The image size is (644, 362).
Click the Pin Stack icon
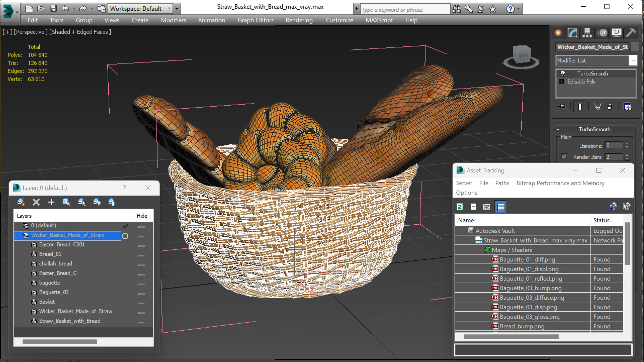[562, 106]
